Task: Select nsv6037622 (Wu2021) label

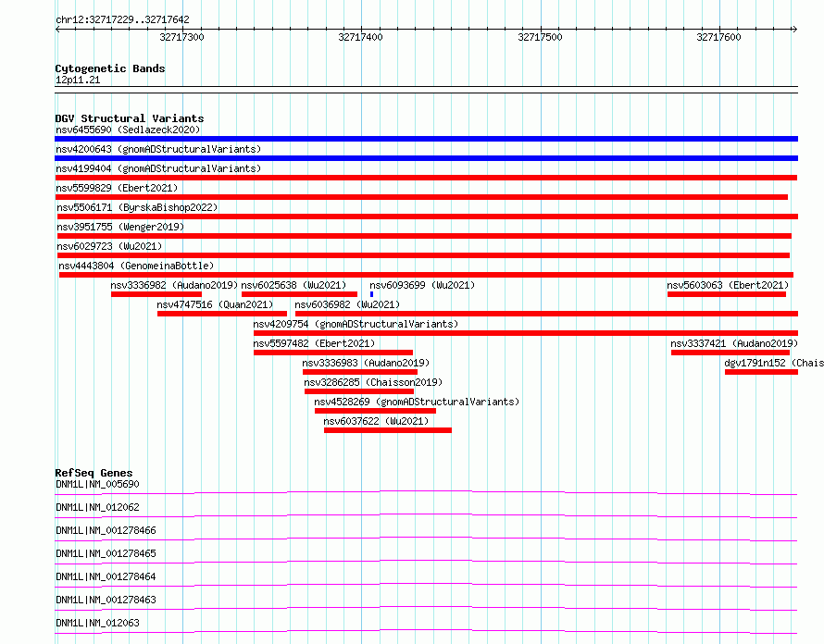Action: [376, 421]
